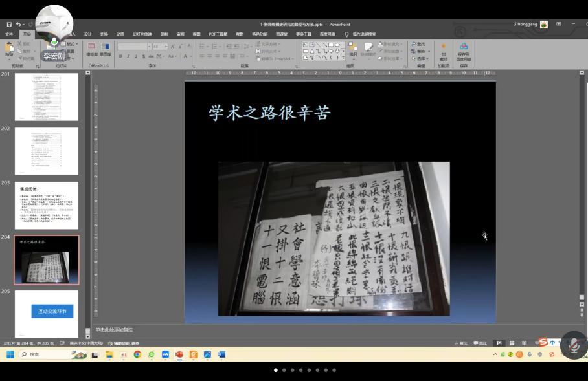588x381 pixels.
Task: Open the Select dropdown in editing group
Action: click(420, 58)
